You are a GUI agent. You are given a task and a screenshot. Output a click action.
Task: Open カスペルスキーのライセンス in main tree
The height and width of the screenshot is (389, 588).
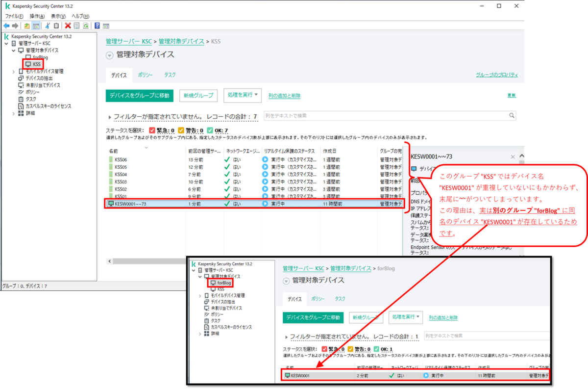(x=45, y=106)
